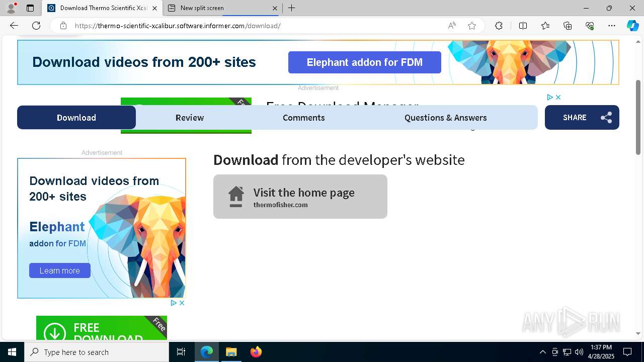Open Browser essentials heart icon
This screenshot has width=644, height=362.
click(590, 26)
